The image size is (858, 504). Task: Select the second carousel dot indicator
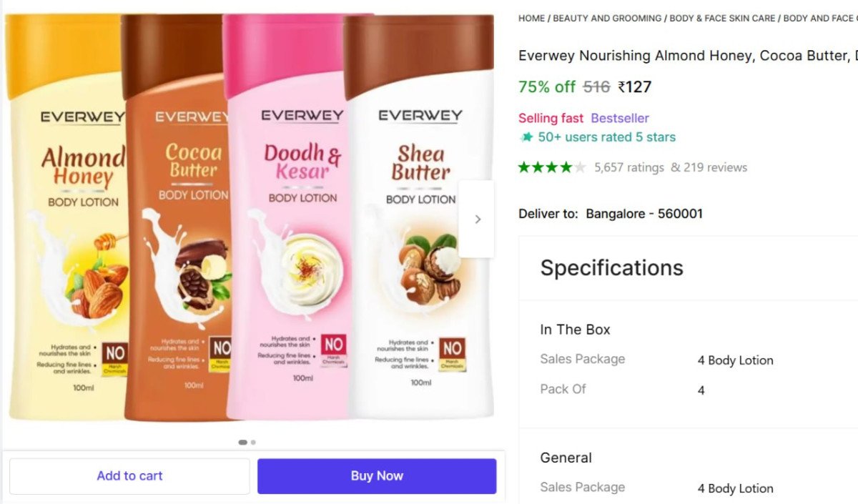[253, 443]
